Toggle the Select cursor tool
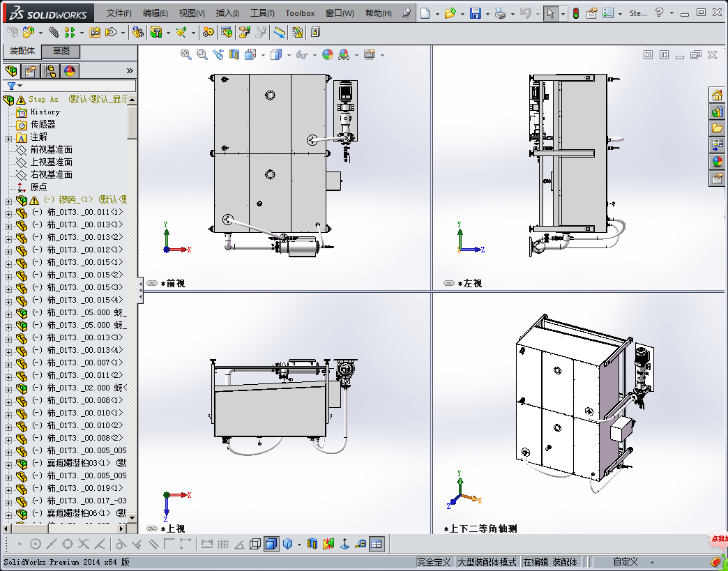Viewport: 728px width, 571px height. pyautogui.click(x=550, y=13)
